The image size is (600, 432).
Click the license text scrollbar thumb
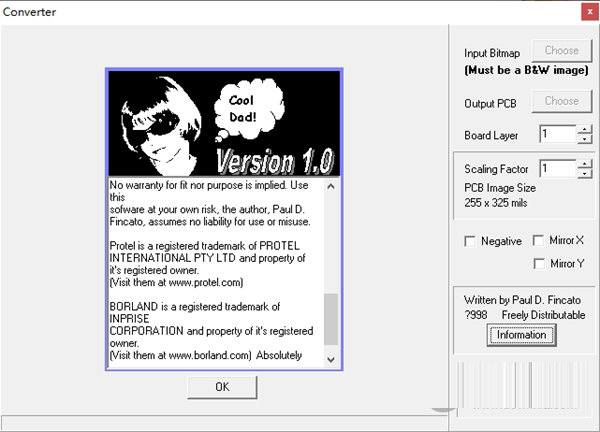pyautogui.click(x=331, y=318)
